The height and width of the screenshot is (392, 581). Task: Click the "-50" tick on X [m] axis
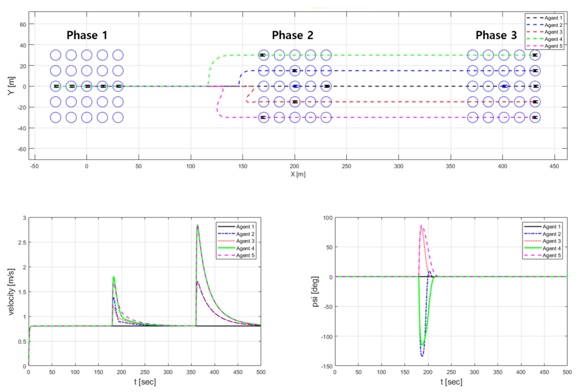(x=34, y=166)
